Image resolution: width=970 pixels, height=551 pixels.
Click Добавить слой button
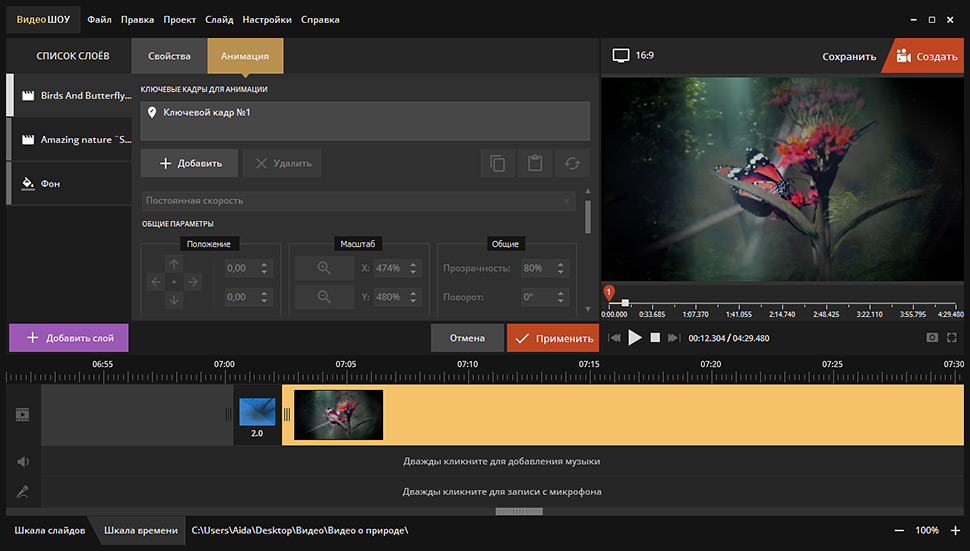pos(69,338)
